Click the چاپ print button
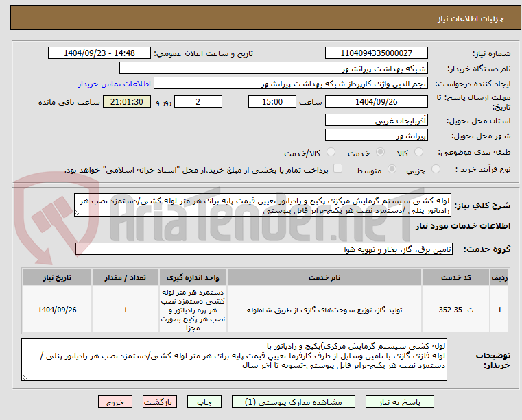Screen dimensions: 522x420 (204, 402)
